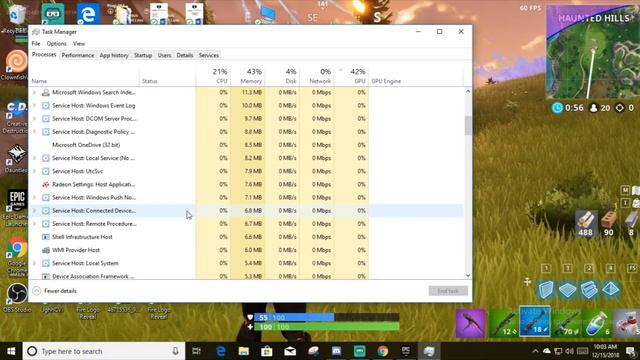Viewport: 640px width, 360px height.
Task: Expand Service Host: Local System row
Action: (34, 263)
